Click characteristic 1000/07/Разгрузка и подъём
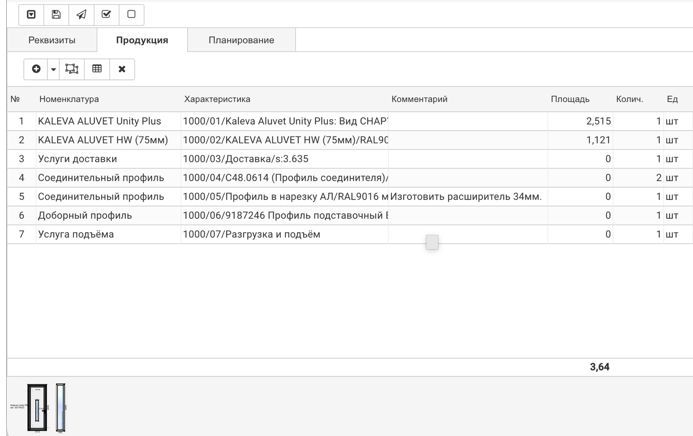 tap(251, 234)
